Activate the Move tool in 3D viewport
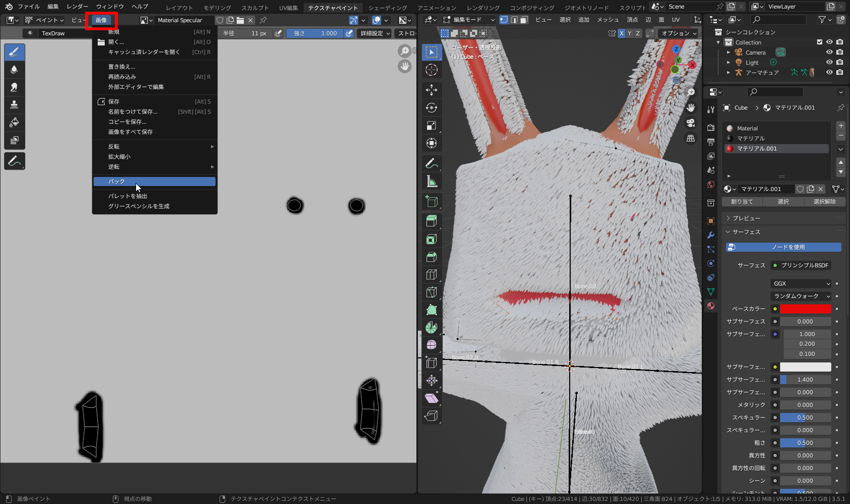Image resolution: width=850 pixels, height=504 pixels. [x=431, y=90]
